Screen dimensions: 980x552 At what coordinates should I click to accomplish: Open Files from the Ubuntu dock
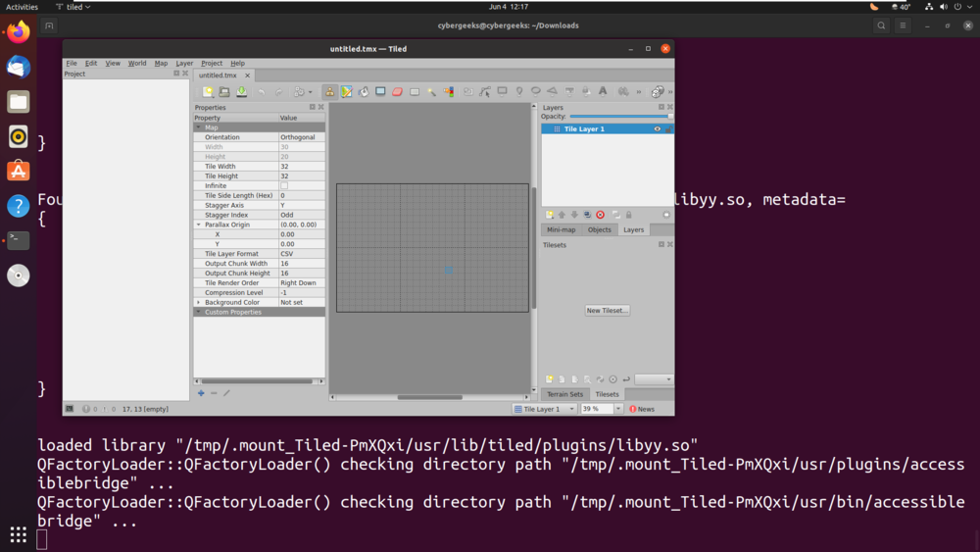(18, 101)
